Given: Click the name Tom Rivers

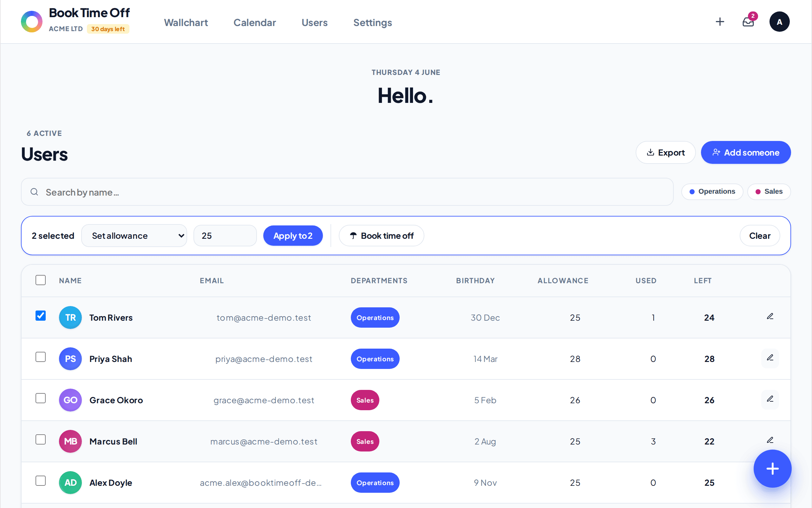Looking at the screenshot, I should tap(111, 317).
